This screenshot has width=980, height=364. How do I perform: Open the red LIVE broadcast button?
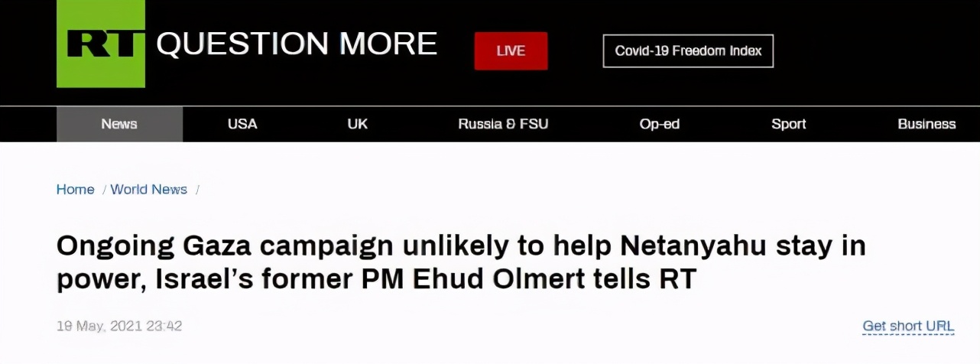511,51
